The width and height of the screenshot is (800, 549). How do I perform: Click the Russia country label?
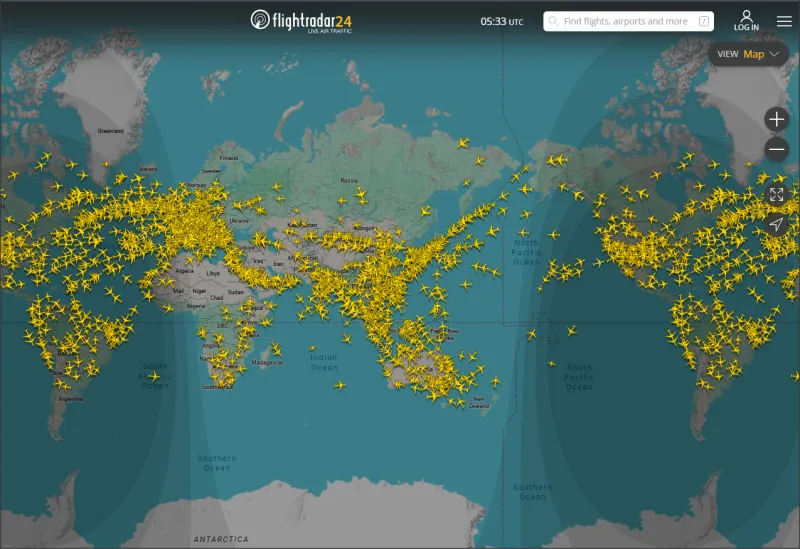coord(348,180)
